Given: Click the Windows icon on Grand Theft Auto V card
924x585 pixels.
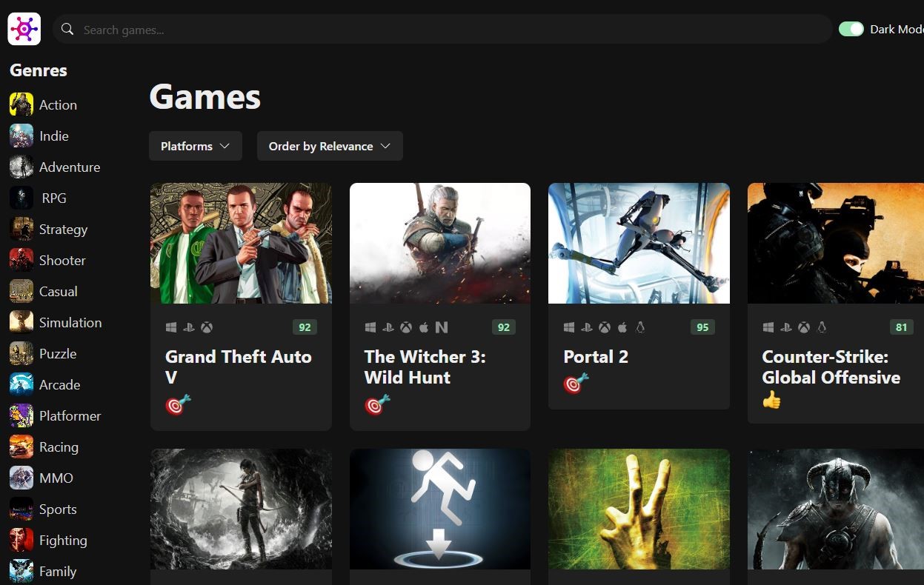Looking at the screenshot, I should pos(171,327).
